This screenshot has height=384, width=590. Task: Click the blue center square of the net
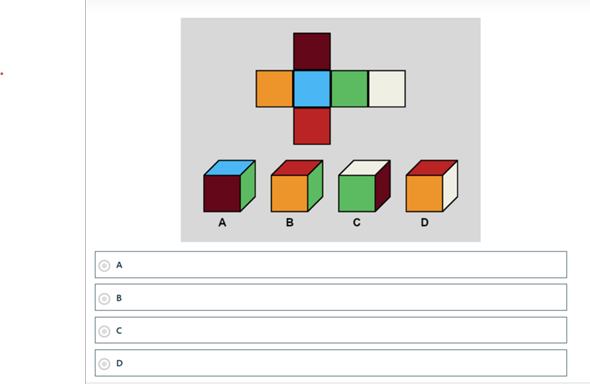[x=312, y=89]
